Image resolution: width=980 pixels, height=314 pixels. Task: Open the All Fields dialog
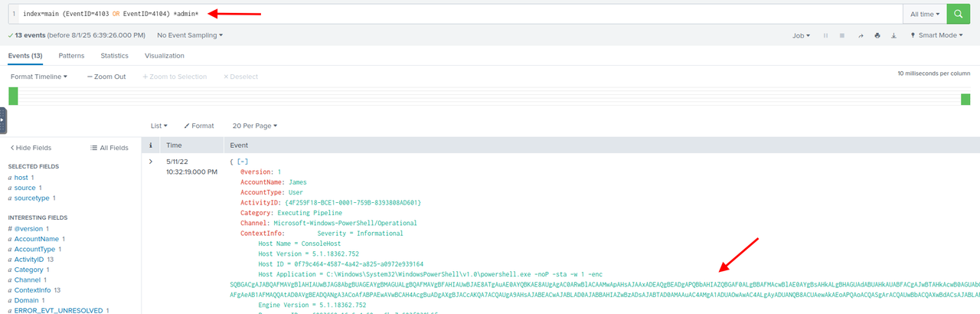pyautogui.click(x=109, y=148)
